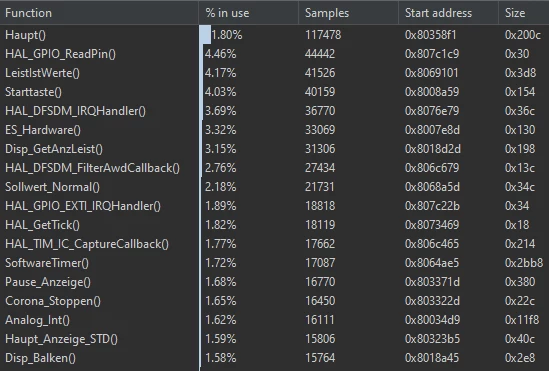The image size is (549, 371).
Task: Select the Starttaste() function name
Action: click(x=33, y=92)
